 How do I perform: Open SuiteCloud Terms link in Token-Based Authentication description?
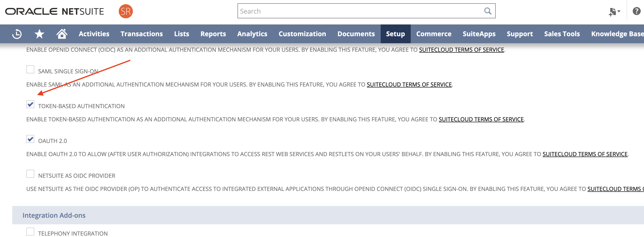pyautogui.click(x=481, y=119)
